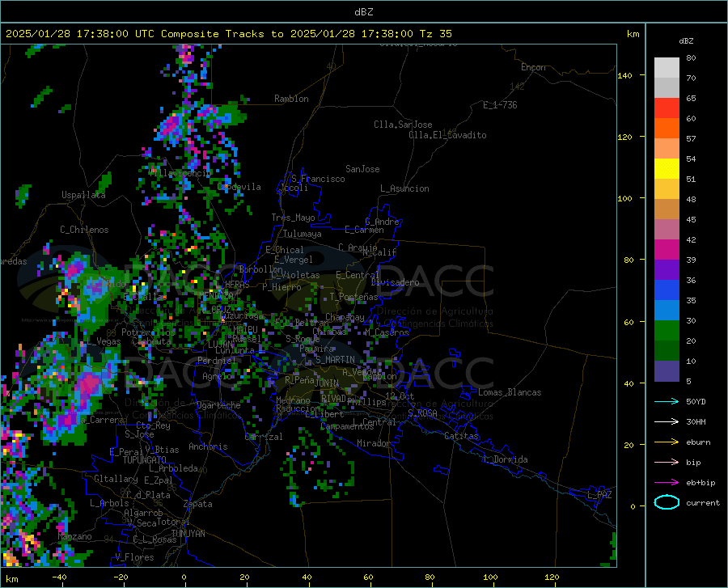Image resolution: width=728 pixels, height=588 pixels.
Task: Click the Anchoris place label
Action: (x=208, y=446)
